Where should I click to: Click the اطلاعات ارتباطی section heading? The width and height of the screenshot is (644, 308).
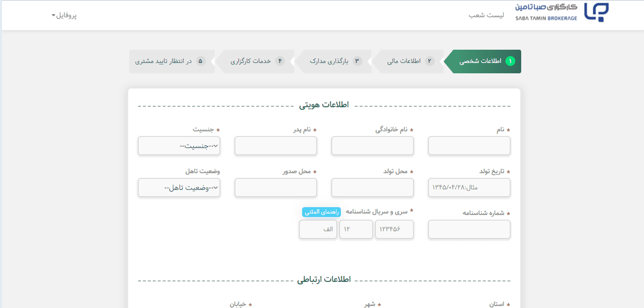point(324,279)
